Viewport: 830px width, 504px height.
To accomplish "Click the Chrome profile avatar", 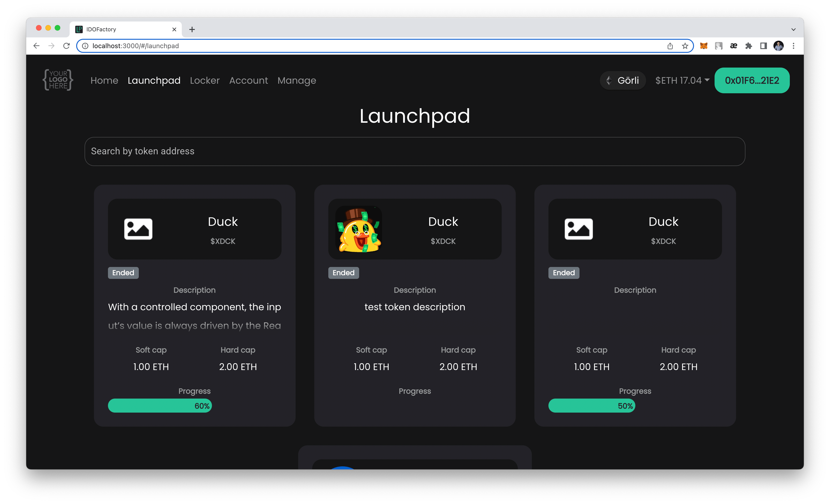I will tap(778, 46).
